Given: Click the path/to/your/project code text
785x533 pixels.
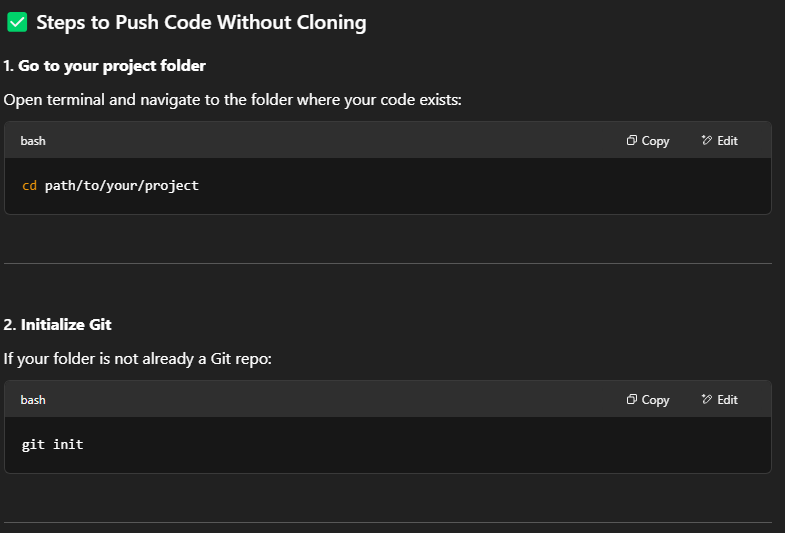Looking at the screenshot, I should tap(121, 186).
